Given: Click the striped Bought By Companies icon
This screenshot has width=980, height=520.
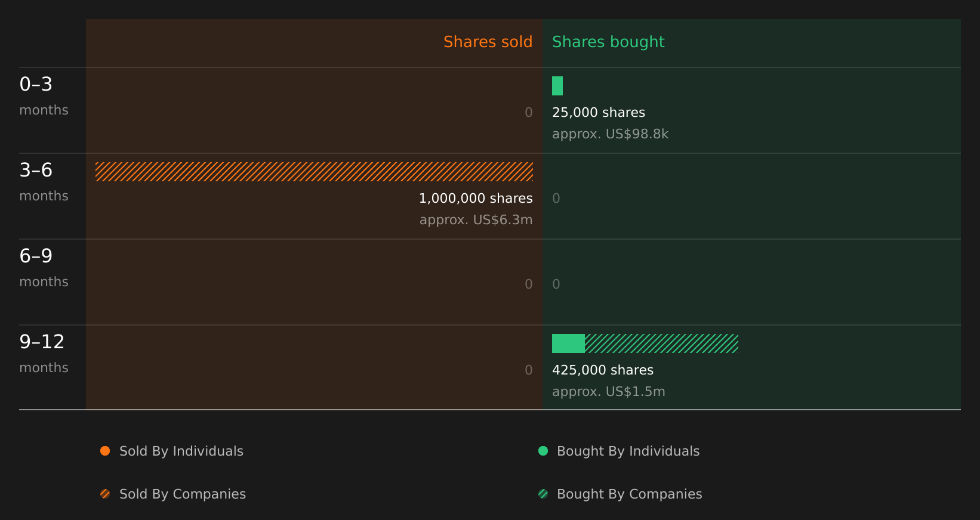Looking at the screenshot, I should [x=543, y=494].
